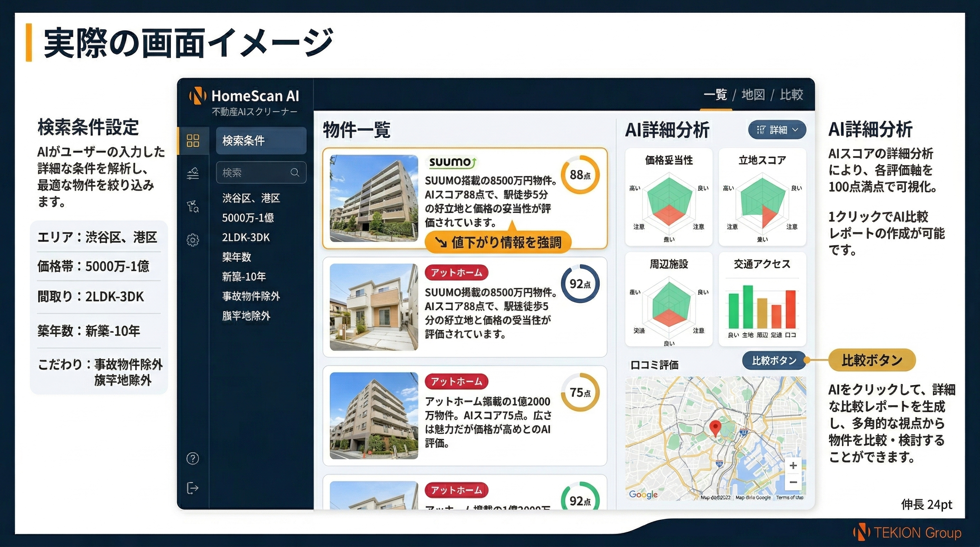Open the settings gear icon in sidebar

193,240
